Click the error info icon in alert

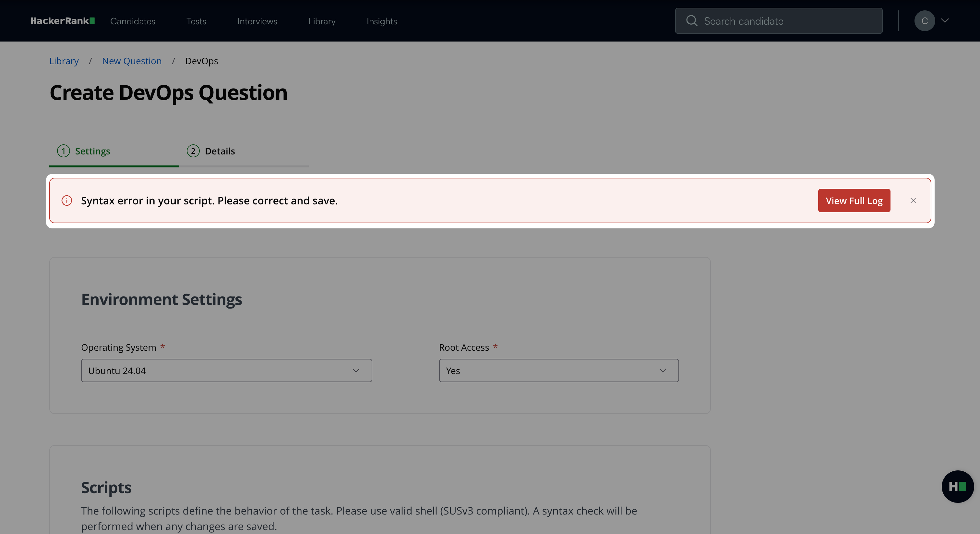tap(67, 200)
